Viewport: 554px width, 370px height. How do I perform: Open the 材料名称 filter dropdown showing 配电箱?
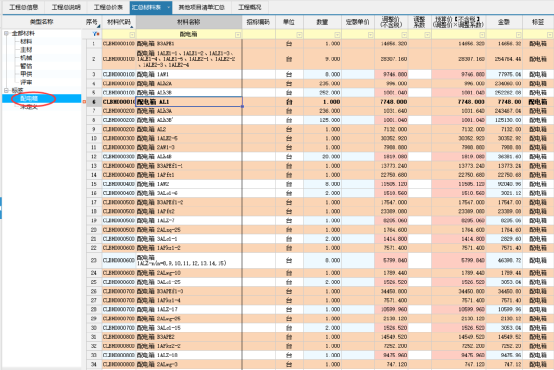[x=238, y=35]
